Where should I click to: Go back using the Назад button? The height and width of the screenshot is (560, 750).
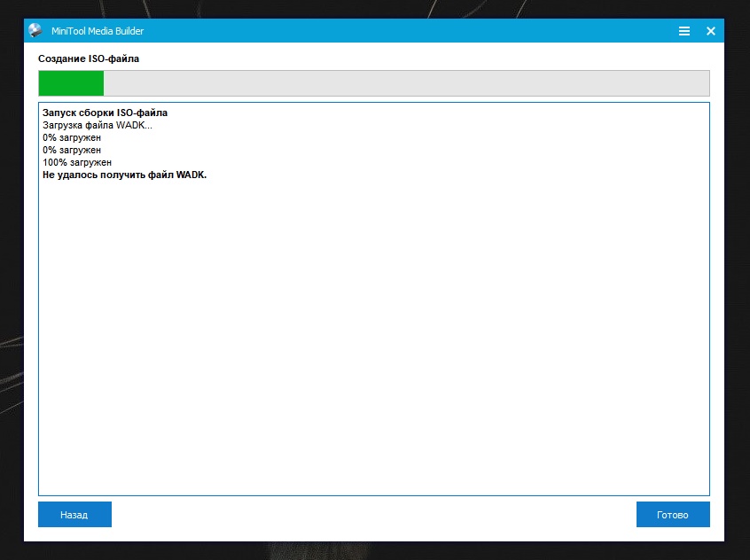coord(74,515)
